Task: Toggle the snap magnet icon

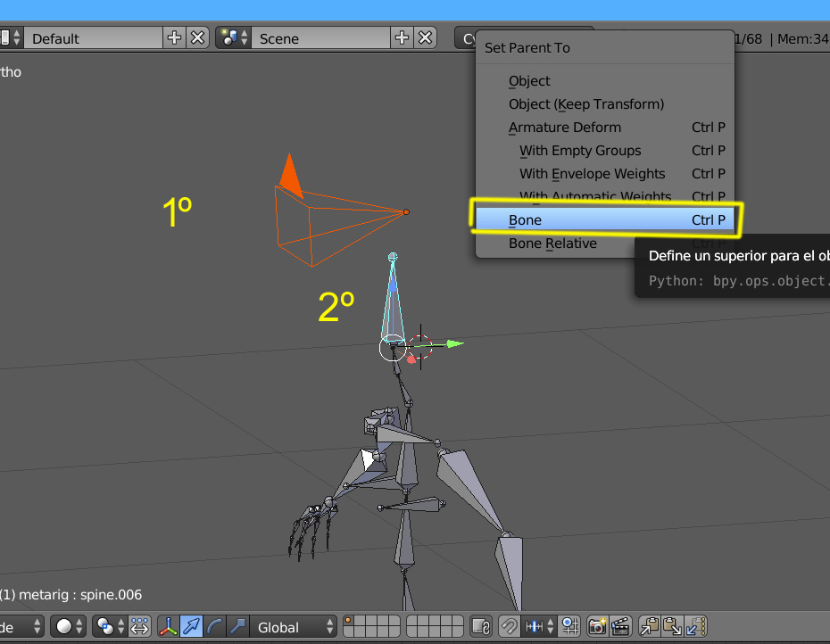Action: 510,627
